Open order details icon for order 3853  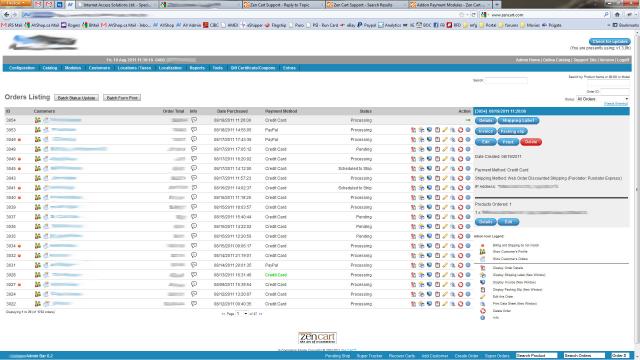(x=413, y=130)
